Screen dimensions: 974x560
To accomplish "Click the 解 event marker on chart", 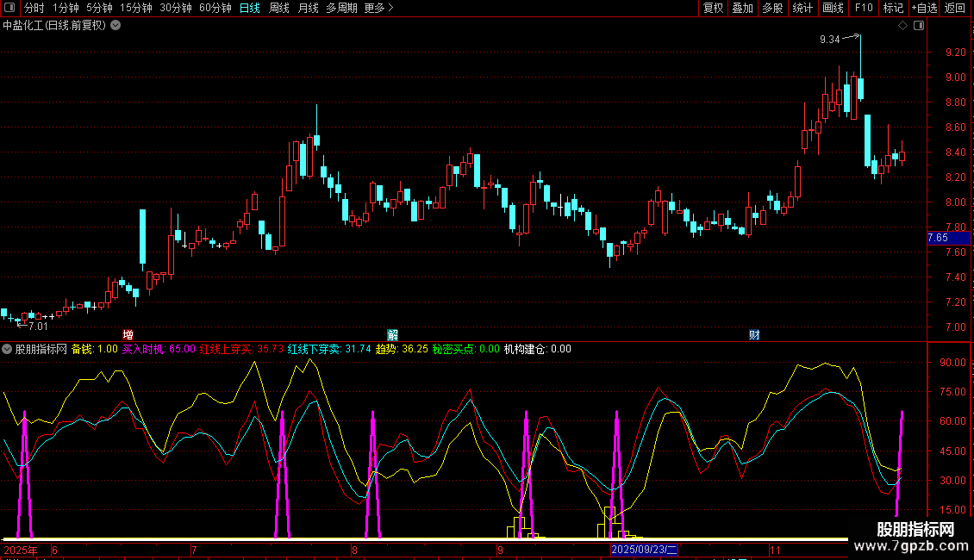I will pos(392,334).
